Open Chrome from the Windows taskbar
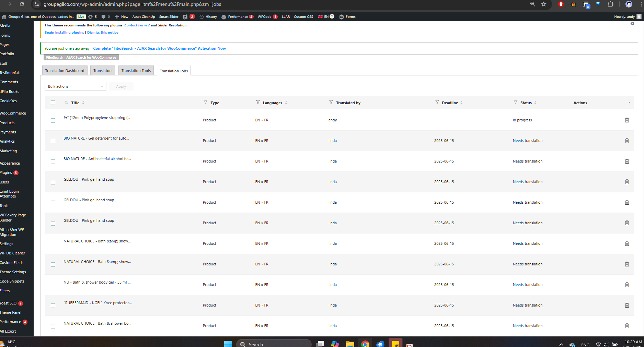This screenshot has height=347, width=644. (x=365, y=344)
